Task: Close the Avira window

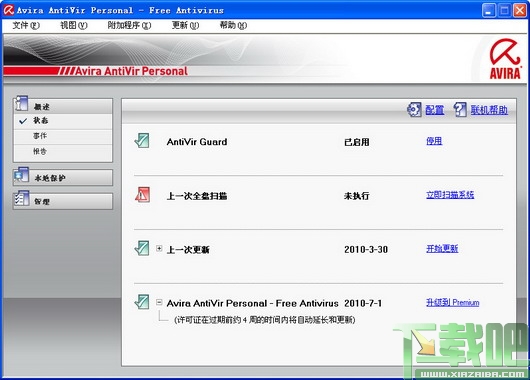Action: tap(520, 10)
